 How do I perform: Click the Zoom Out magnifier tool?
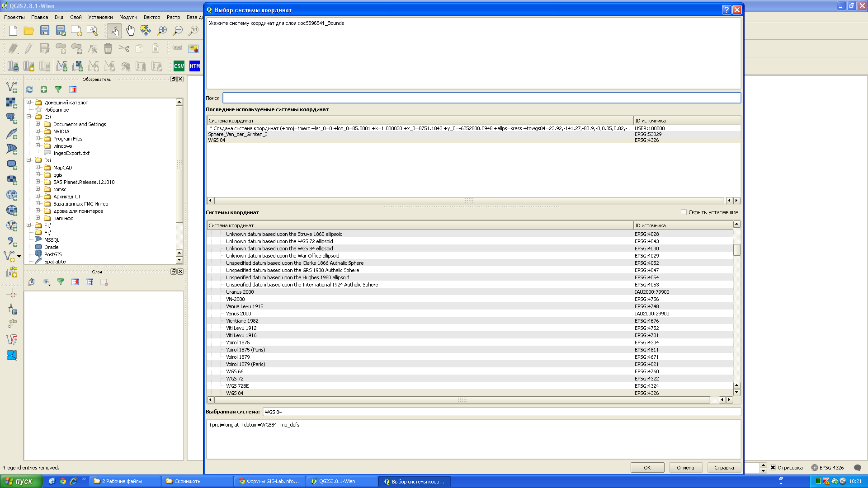pyautogui.click(x=178, y=31)
